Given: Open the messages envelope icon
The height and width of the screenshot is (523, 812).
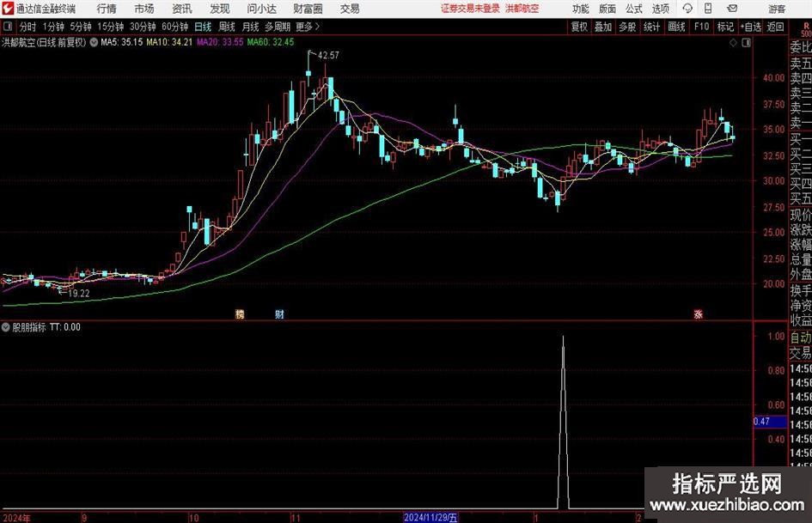Looking at the screenshot, I should click(x=732, y=9).
